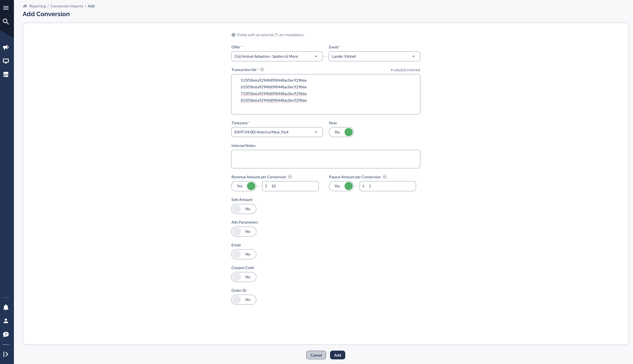
Task: Enable the Adv Parameters toggle
Action: pyautogui.click(x=244, y=232)
